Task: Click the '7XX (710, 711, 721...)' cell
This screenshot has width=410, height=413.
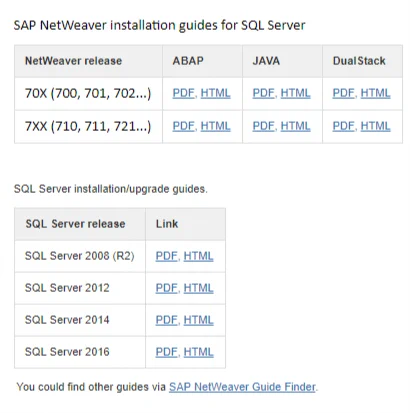Action: coord(88,127)
